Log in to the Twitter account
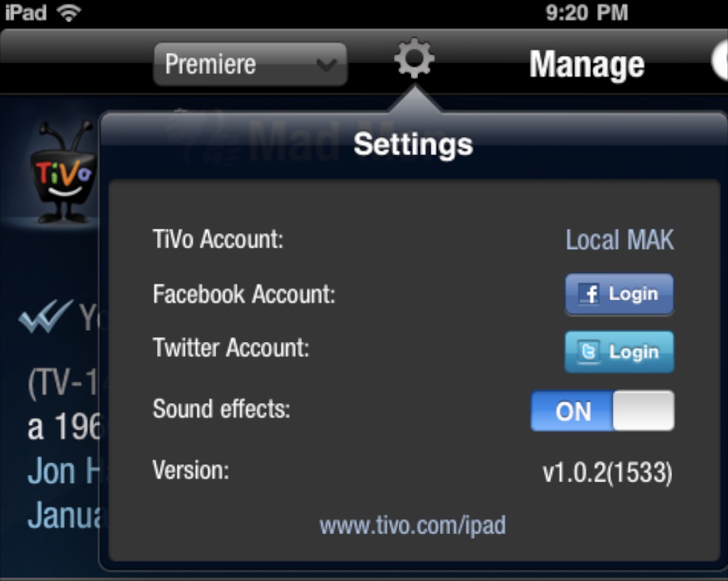This screenshot has height=581, width=728. tap(619, 352)
